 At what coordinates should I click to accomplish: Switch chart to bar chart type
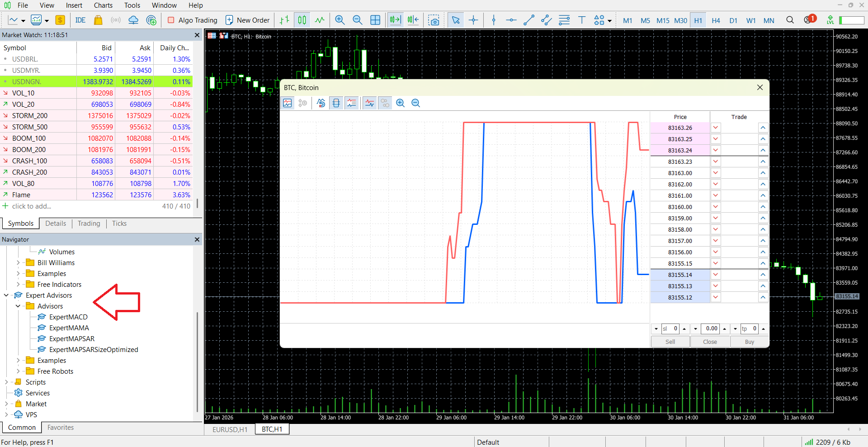[x=284, y=20]
